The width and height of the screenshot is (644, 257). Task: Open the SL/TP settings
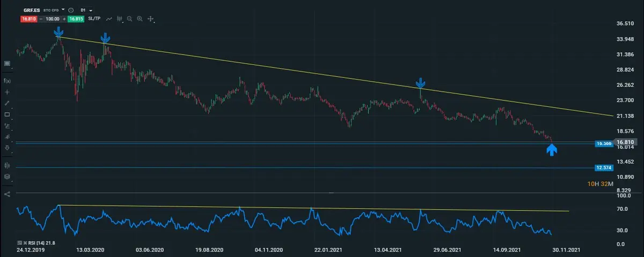click(94, 19)
